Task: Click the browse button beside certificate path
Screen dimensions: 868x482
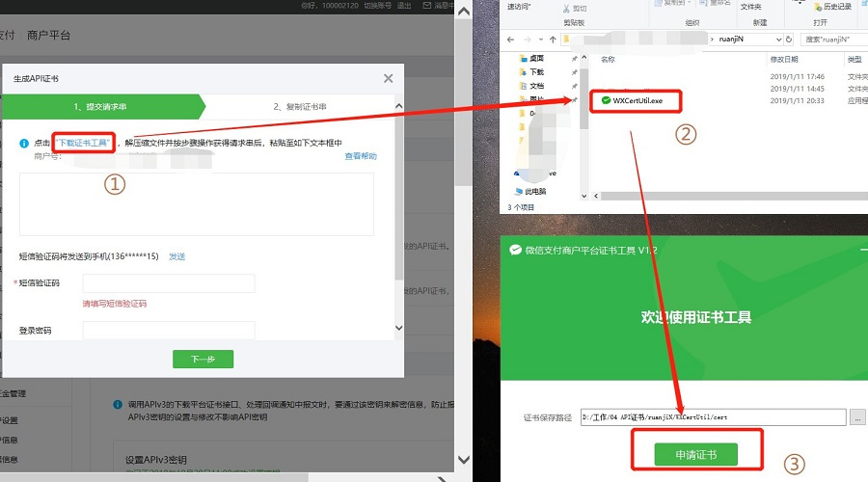Action: [857, 417]
